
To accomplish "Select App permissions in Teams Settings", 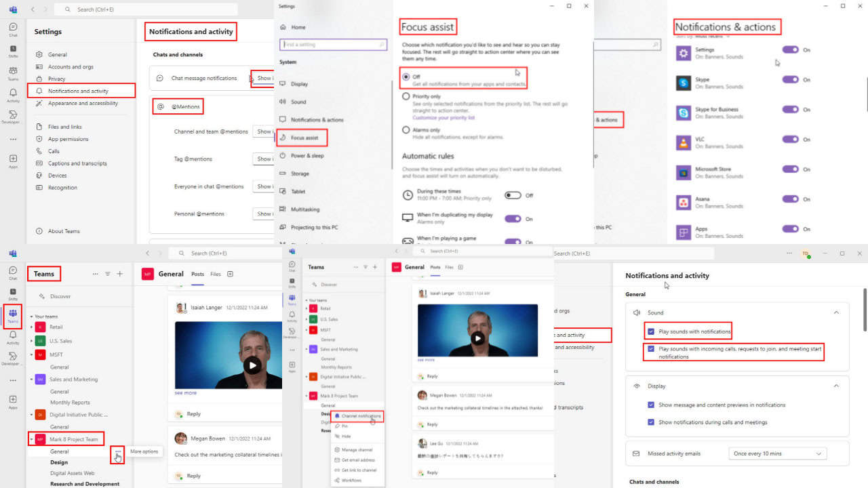I will 68,139.
